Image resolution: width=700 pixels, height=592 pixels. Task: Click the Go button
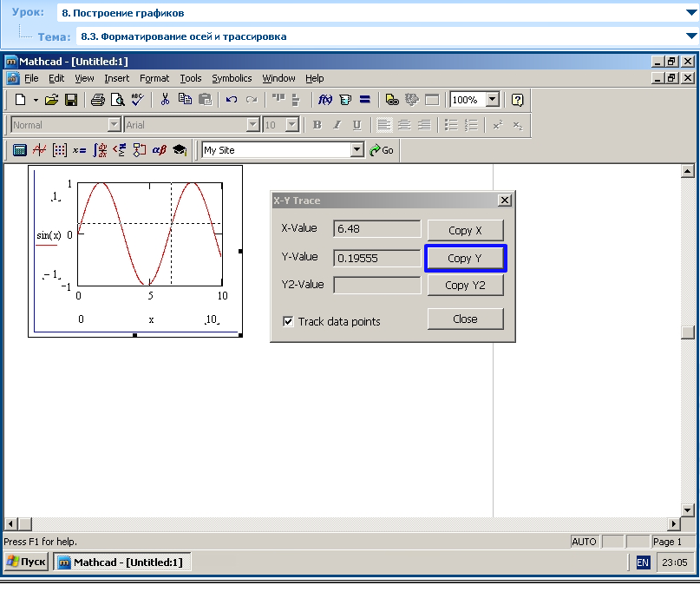(382, 150)
